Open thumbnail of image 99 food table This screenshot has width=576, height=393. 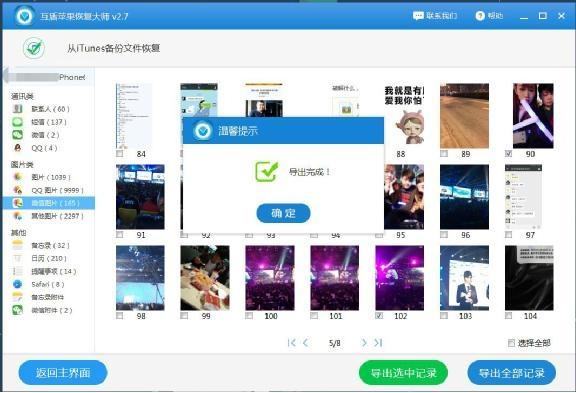coord(205,278)
